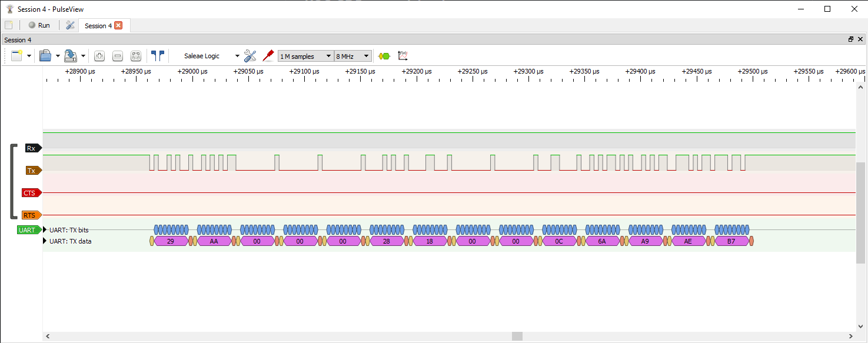Click the +29000 µs ruler mark
Image resolution: width=868 pixels, height=343 pixels.
(192, 71)
